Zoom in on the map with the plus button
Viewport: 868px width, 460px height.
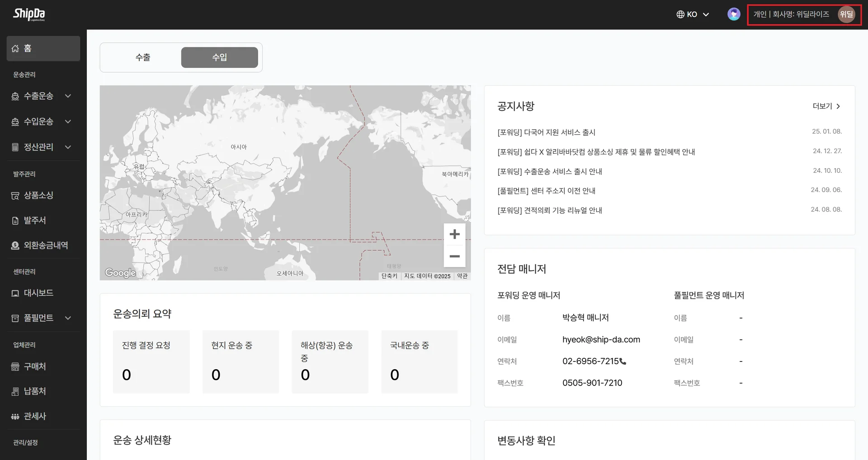[x=454, y=234]
